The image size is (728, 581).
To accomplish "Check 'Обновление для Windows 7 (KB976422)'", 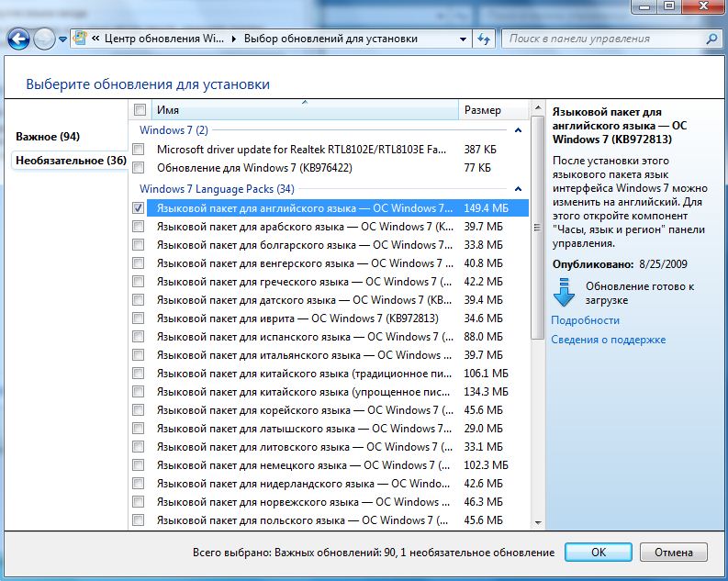I will tap(139, 168).
